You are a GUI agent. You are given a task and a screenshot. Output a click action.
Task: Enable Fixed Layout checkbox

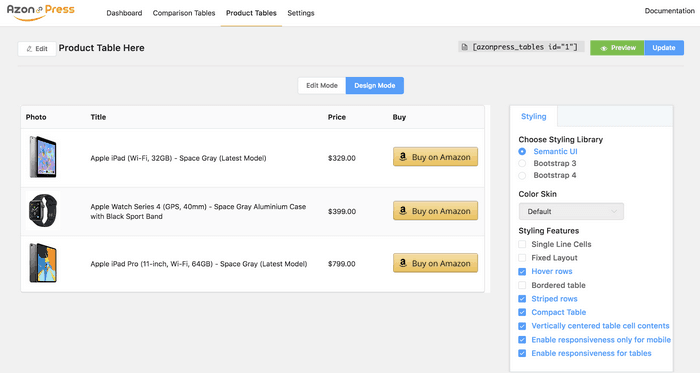click(x=522, y=257)
